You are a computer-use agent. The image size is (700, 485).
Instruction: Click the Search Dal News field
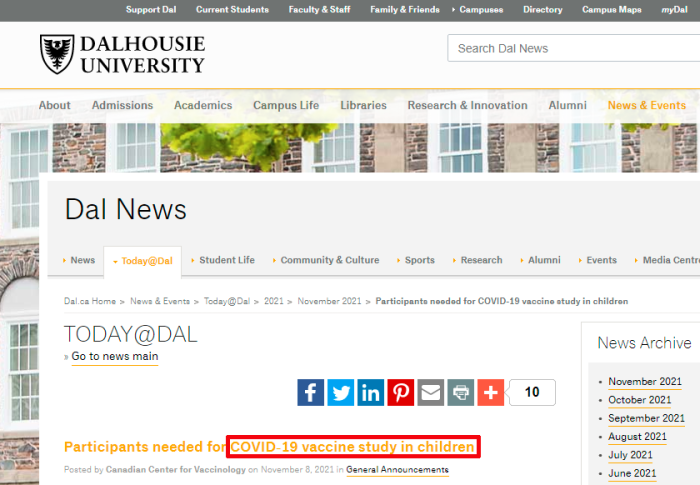tap(574, 48)
